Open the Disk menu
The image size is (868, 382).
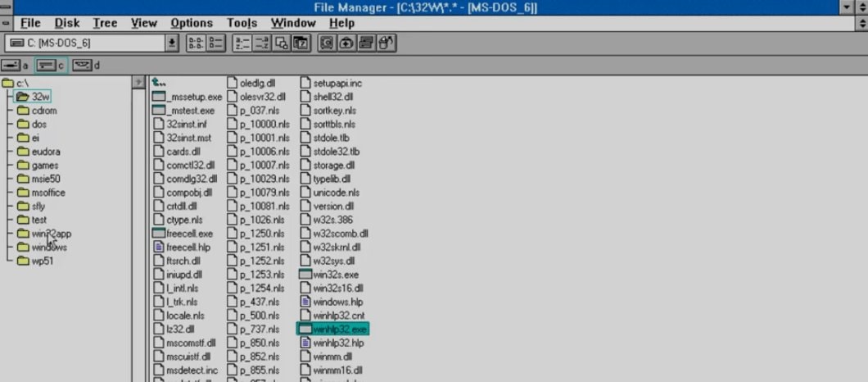pos(67,23)
